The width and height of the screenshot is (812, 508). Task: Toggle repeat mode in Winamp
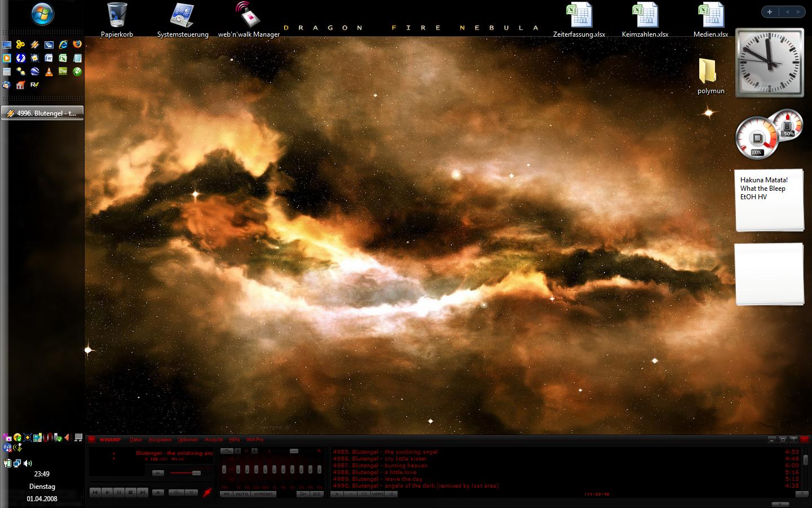[x=192, y=493]
